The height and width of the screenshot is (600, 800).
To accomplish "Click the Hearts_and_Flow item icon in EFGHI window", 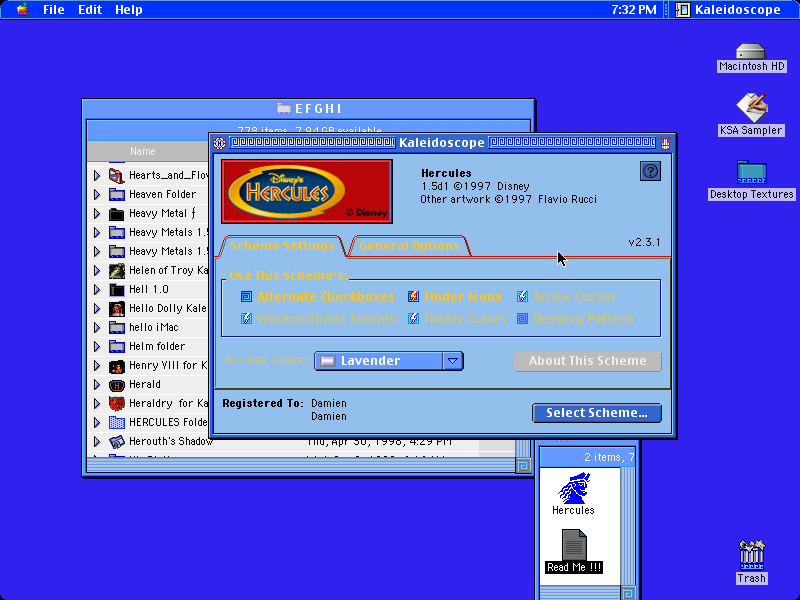I will 117,176.
